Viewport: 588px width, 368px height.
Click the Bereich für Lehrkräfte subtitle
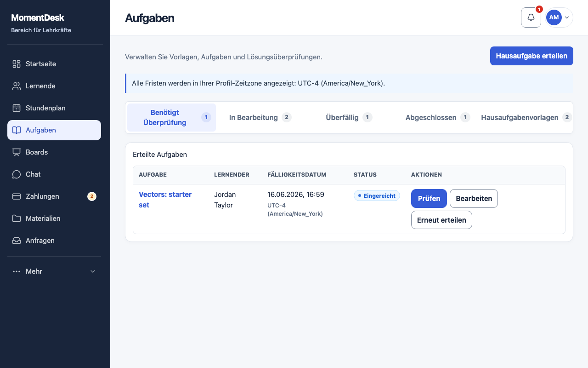[x=41, y=30]
